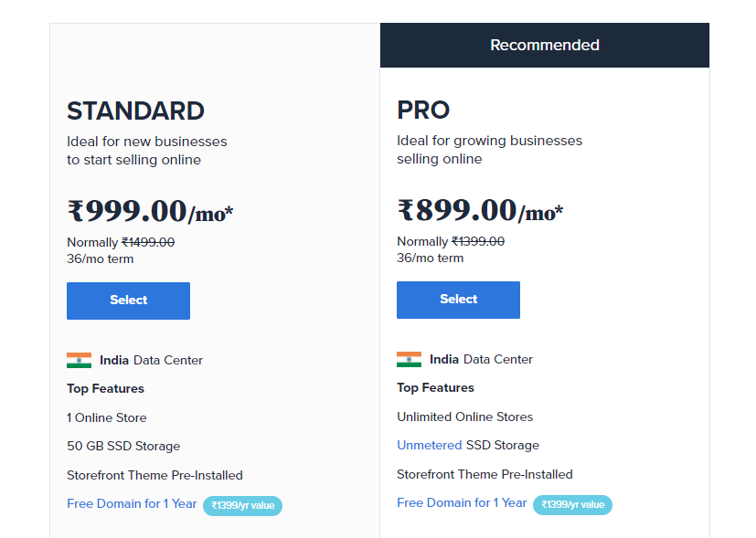Click the STANDARD plan heading
Image resolution: width=756 pixels, height=538 pixels.
(x=135, y=111)
